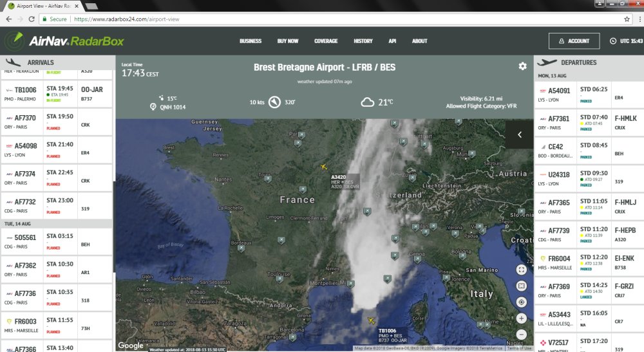Click the Brest Bretagne Airport title
The height and width of the screenshot is (352, 644).
pyautogui.click(x=325, y=68)
